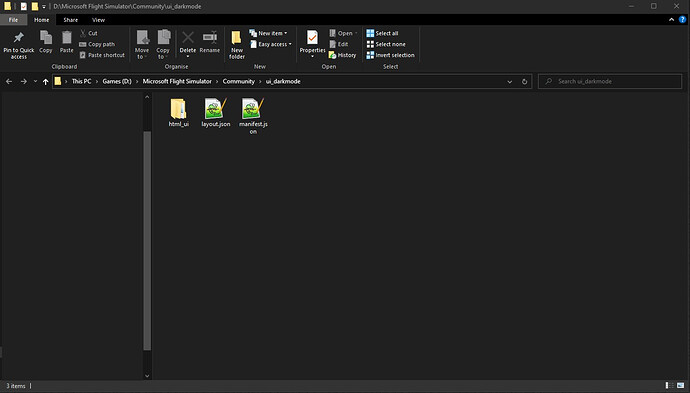Go back to the previous folder
This screenshot has width=690, height=393.
[x=9, y=81]
